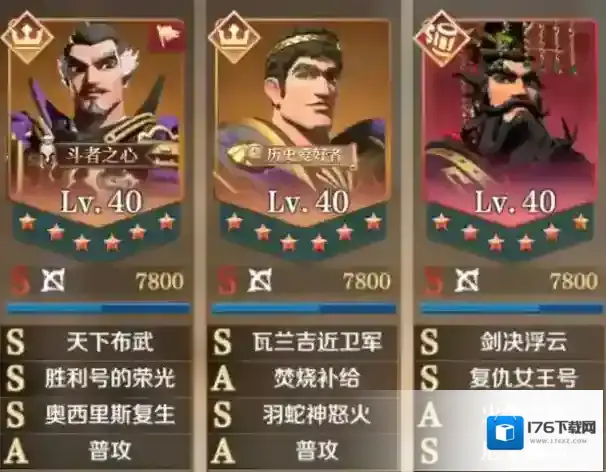Select the 斗者之心 title banner
This screenshot has width=606, height=472.
tap(102, 155)
